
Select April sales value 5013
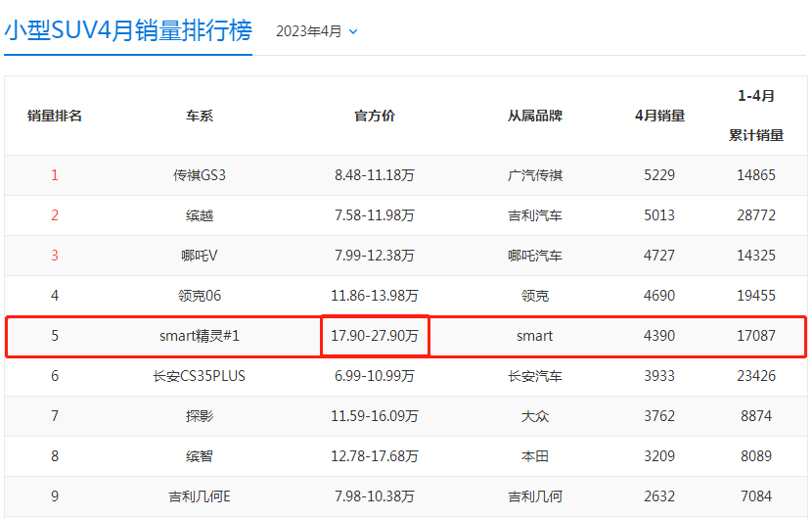(659, 215)
